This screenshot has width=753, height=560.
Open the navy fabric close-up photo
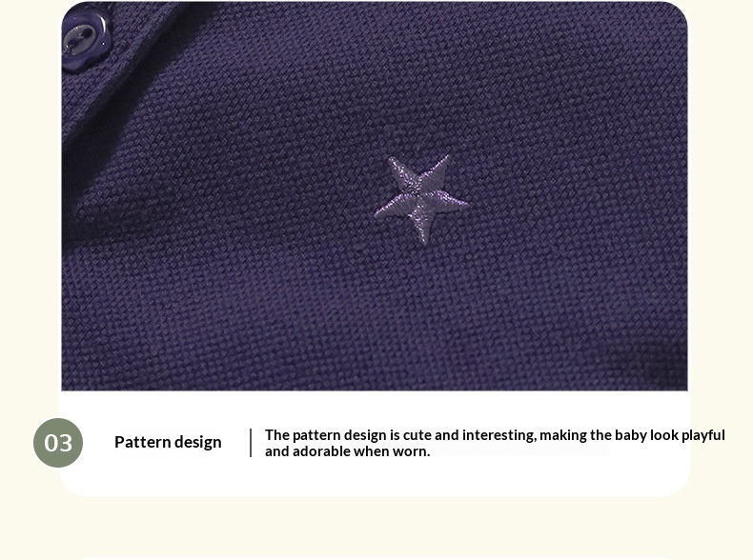click(x=375, y=196)
